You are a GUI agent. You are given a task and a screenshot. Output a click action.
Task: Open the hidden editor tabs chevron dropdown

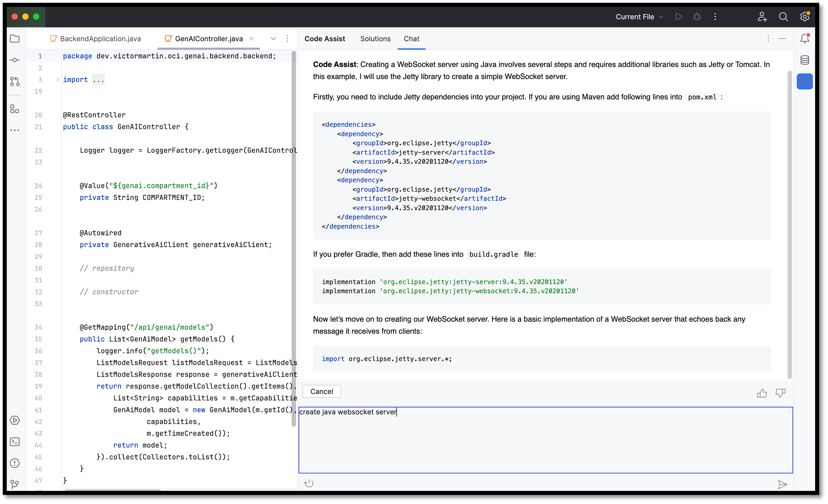click(x=273, y=39)
